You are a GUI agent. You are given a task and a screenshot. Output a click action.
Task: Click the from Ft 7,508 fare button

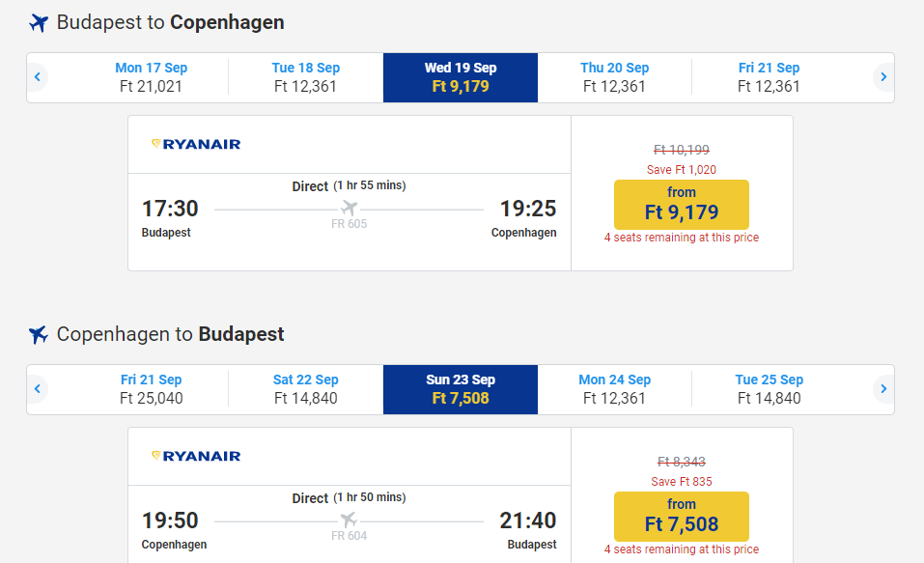point(682,516)
